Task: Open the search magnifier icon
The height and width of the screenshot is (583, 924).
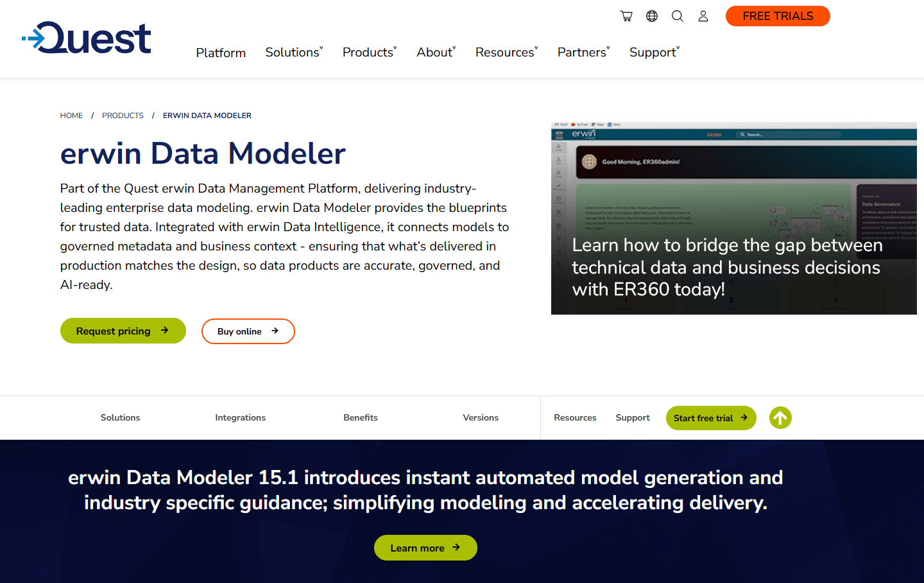Action: 678,16
